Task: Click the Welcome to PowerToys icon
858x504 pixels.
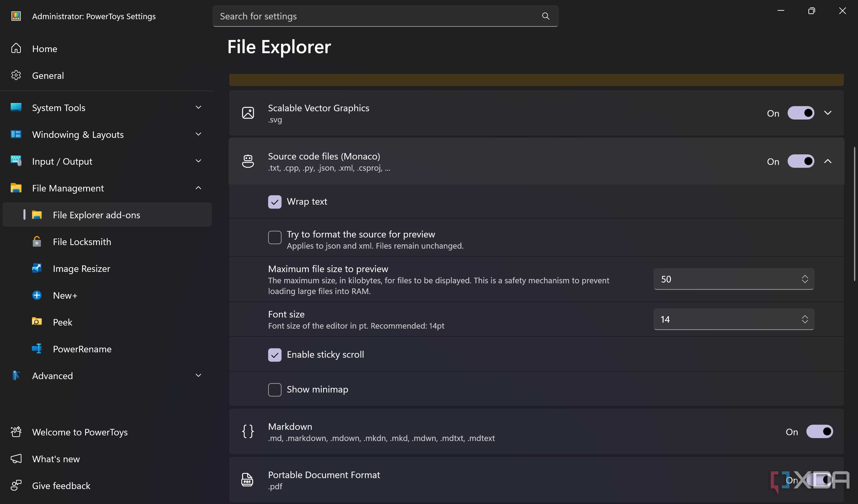Action: [16, 432]
